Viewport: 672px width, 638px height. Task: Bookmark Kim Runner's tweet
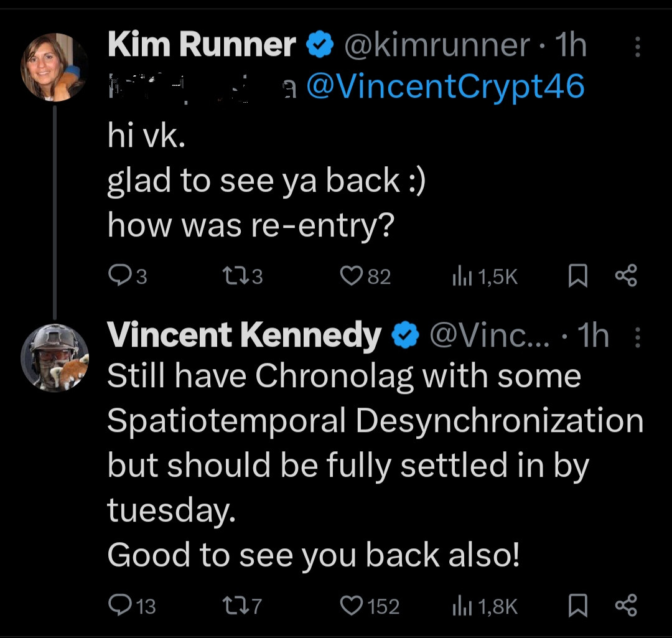578,276
